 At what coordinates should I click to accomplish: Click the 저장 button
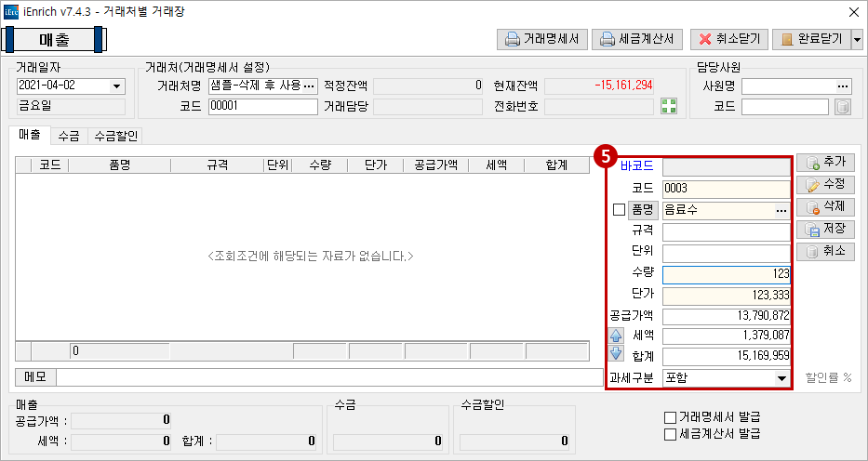click(x=825, y=230)
